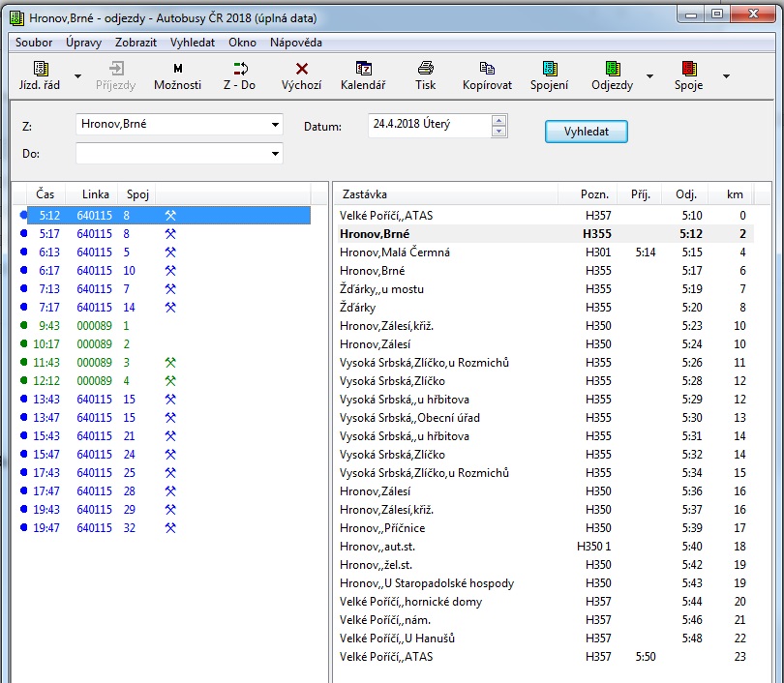
Task: Click the Možnosti options icon
Action: 177,69
